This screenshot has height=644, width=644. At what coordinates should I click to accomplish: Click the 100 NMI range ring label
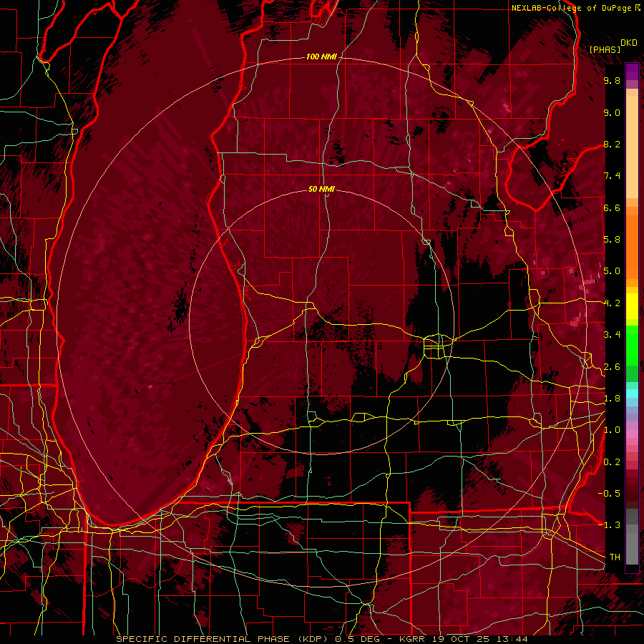click(x=321, y=57)
